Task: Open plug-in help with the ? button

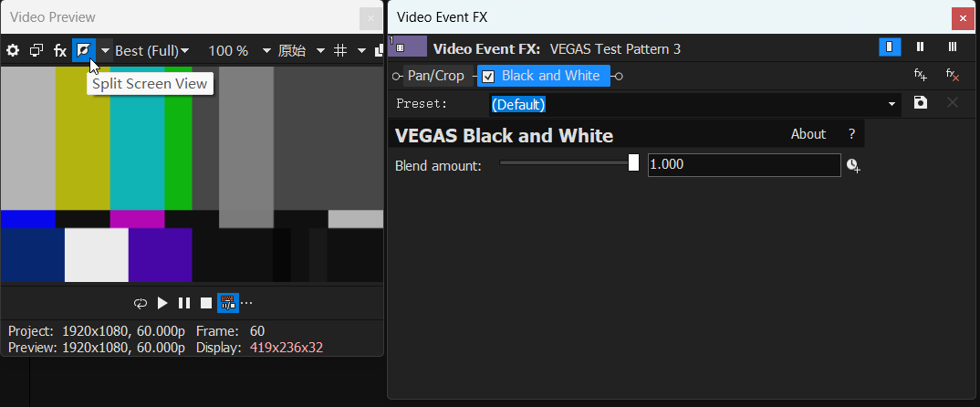Action: pyautogui.click(x=851, y=134)
